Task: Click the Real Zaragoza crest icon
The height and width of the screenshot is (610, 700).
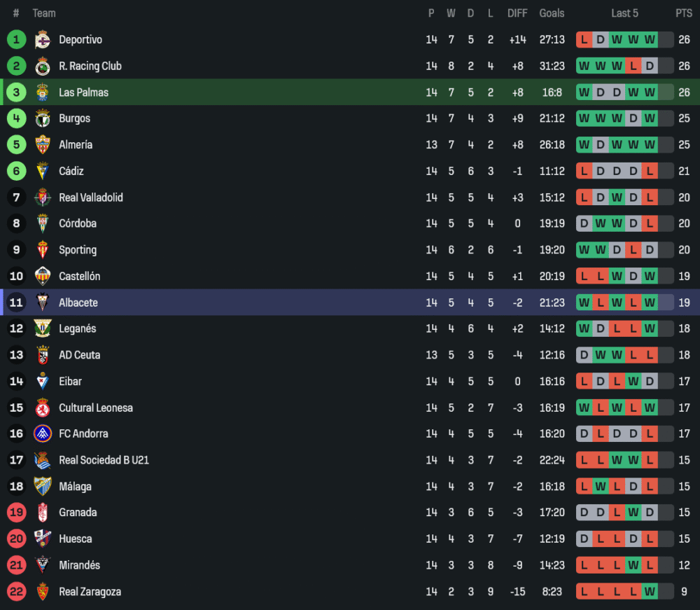Action: [x=43, y=592]
